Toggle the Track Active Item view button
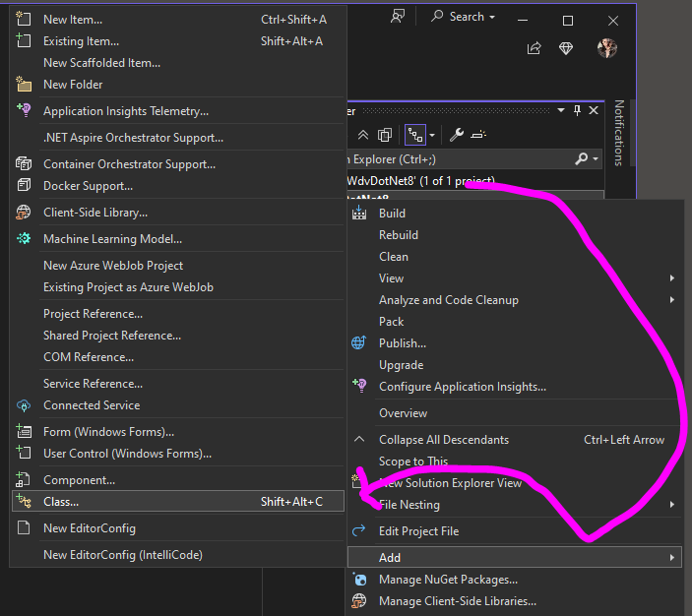The height and width of the screenshot is (616, 692). coord(417,135)
